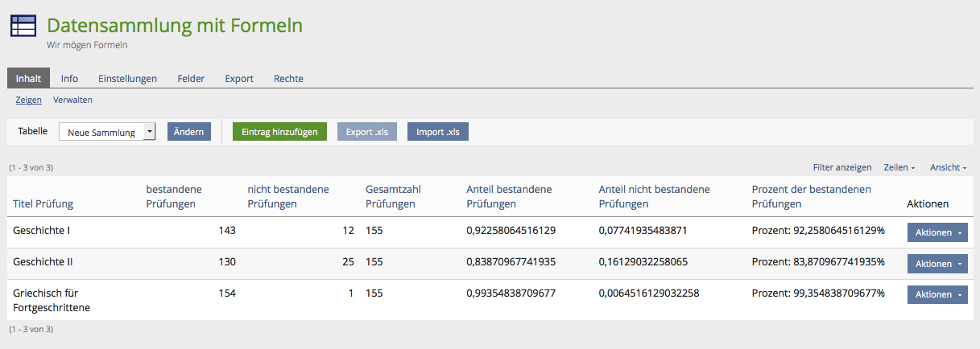Screen dimensions: 980x349
Task: Select the Verwalten sub-tab
Action: (x=72, y=101)
